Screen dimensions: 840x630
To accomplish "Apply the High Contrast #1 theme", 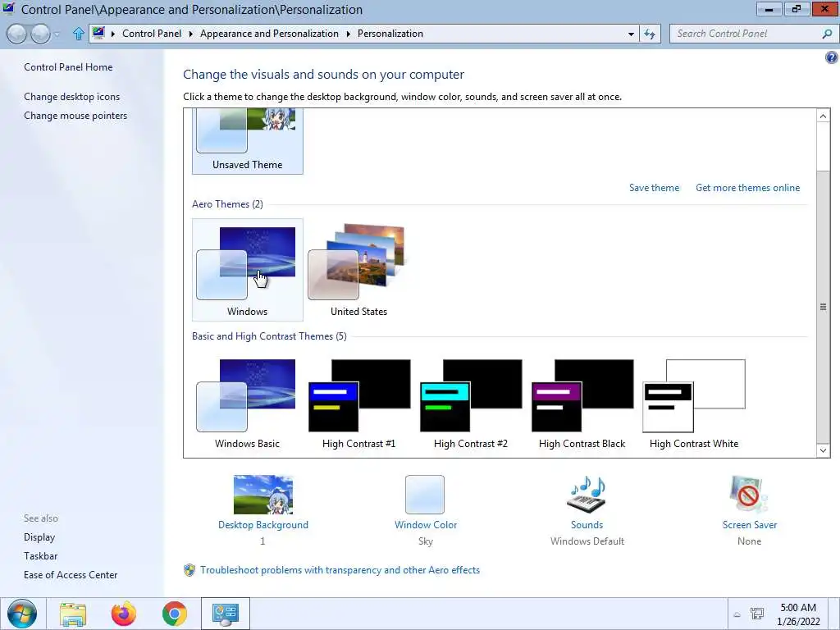I will click(x=359, y=404).
